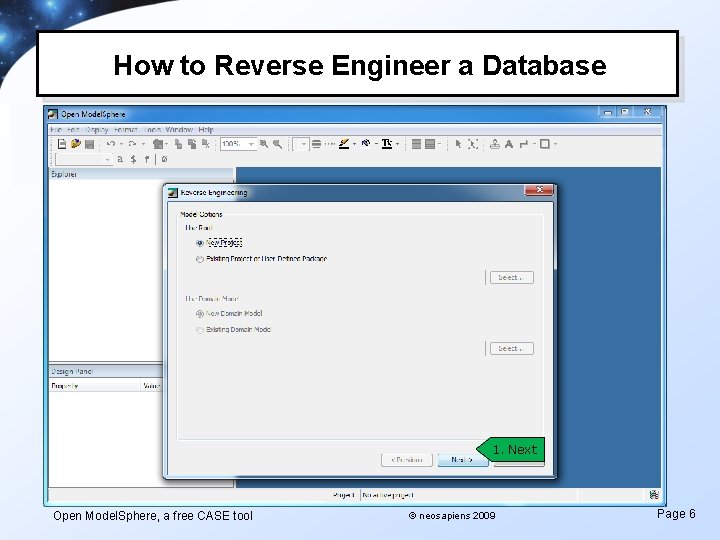Open the connector line tool dropdown arrow
Screen dimensions: 720x540
534,144
